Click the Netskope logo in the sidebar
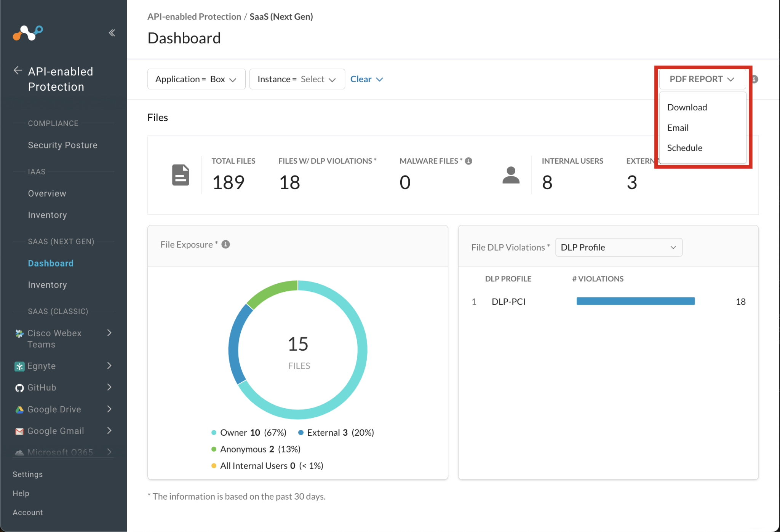 point(28,33)
